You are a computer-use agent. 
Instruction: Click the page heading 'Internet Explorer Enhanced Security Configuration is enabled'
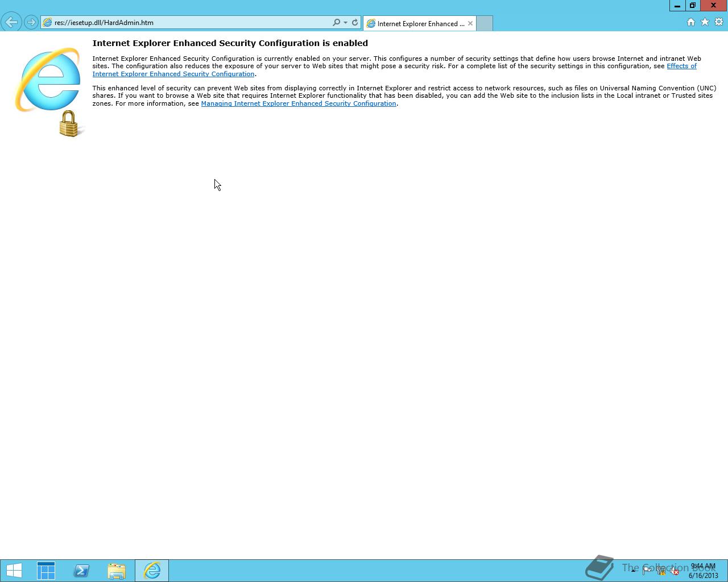point(230,43)
